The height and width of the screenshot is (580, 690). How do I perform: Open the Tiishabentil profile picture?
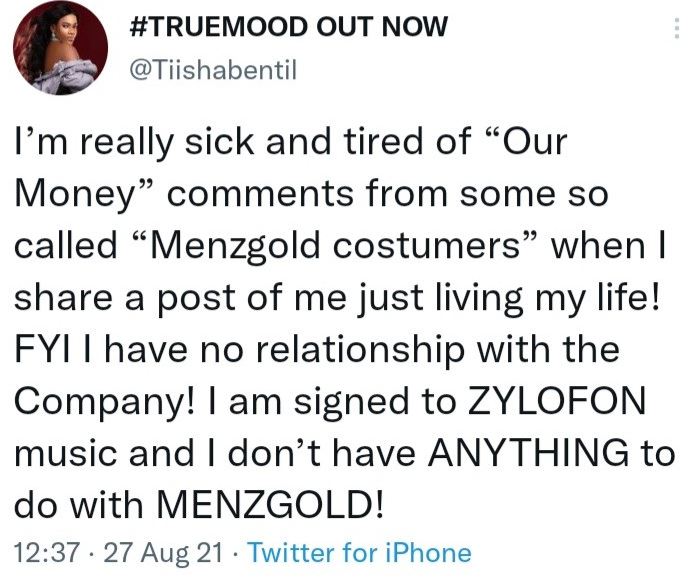tap(61, 48)
